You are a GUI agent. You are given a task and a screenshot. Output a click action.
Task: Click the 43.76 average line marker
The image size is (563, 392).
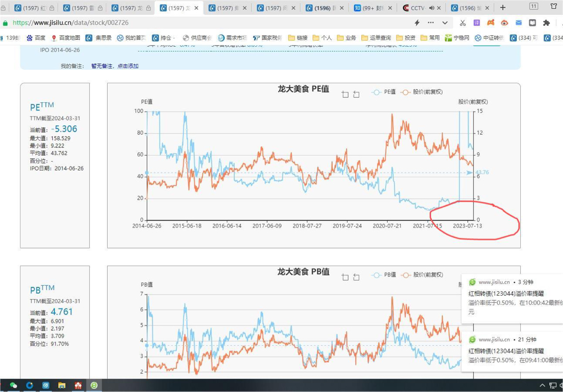pyautogui.click(x=482, y=173)
